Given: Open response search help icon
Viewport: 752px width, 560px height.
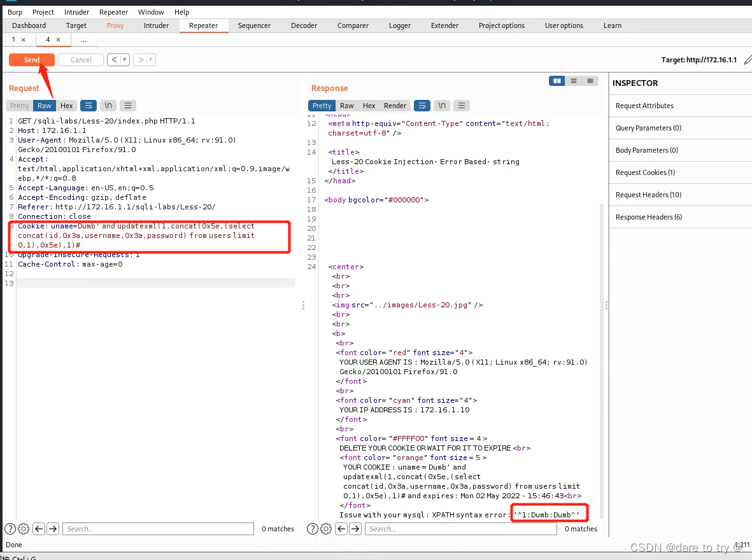Looking at the screenshot, I should [x=312, y=529].
